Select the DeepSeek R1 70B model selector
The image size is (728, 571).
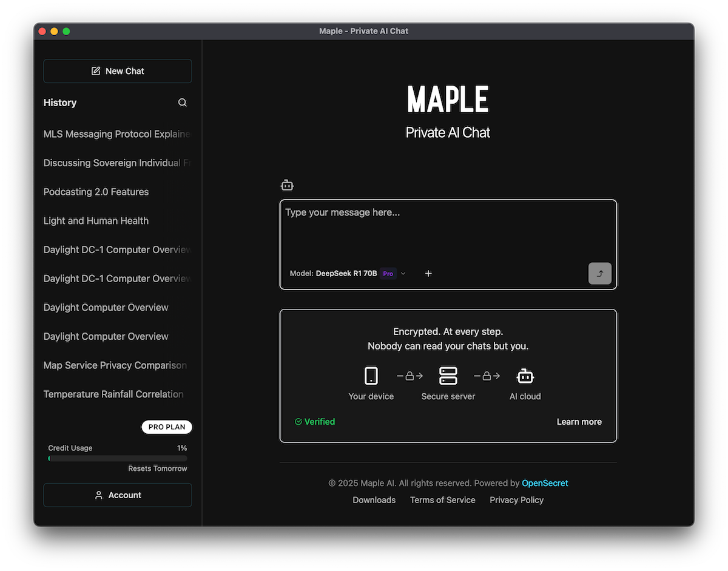pos(348,274)
